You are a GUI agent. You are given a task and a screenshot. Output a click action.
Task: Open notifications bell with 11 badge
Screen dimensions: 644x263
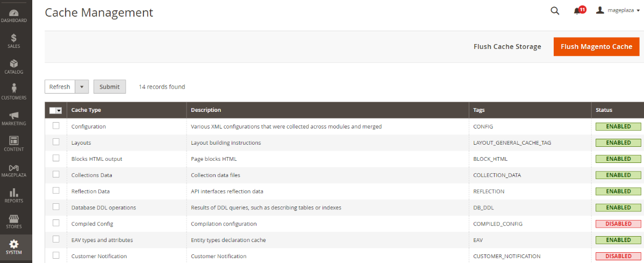click(579, 11)
